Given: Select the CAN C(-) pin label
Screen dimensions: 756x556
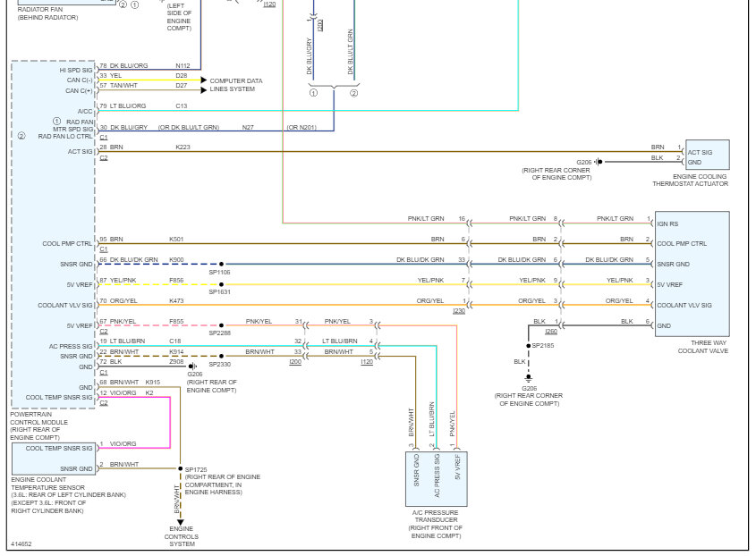Looking at the screenshot, I should coord(80,80).
